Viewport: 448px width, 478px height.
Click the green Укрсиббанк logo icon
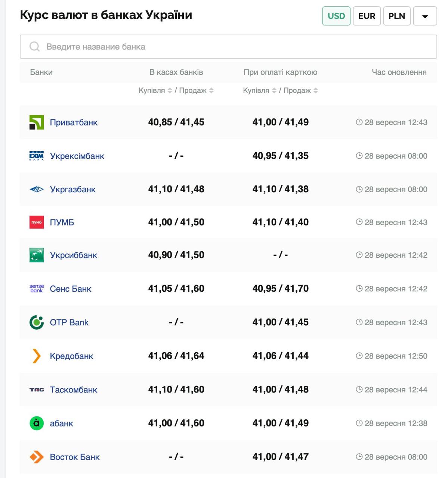tap(37, 255)
